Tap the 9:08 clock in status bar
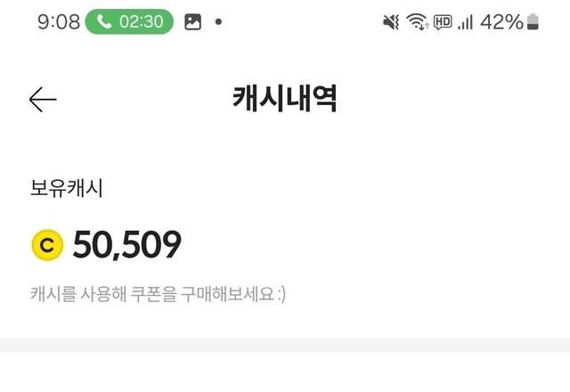The image size is (570, 392). click(x=59, y=22)
